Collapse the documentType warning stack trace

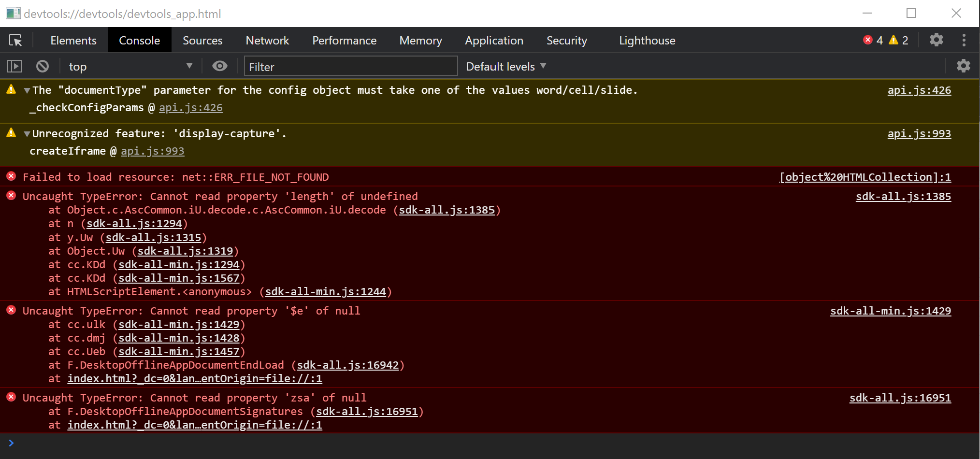pos(27,90)
